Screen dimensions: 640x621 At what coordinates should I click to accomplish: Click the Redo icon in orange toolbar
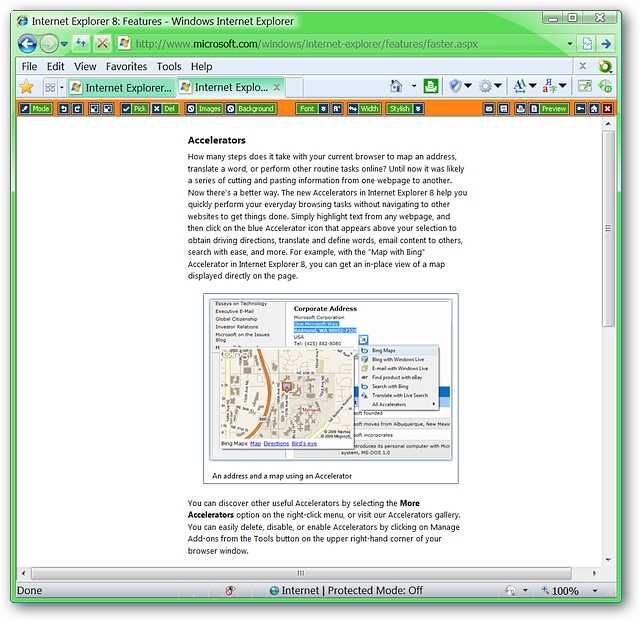[x=78, y=109]
